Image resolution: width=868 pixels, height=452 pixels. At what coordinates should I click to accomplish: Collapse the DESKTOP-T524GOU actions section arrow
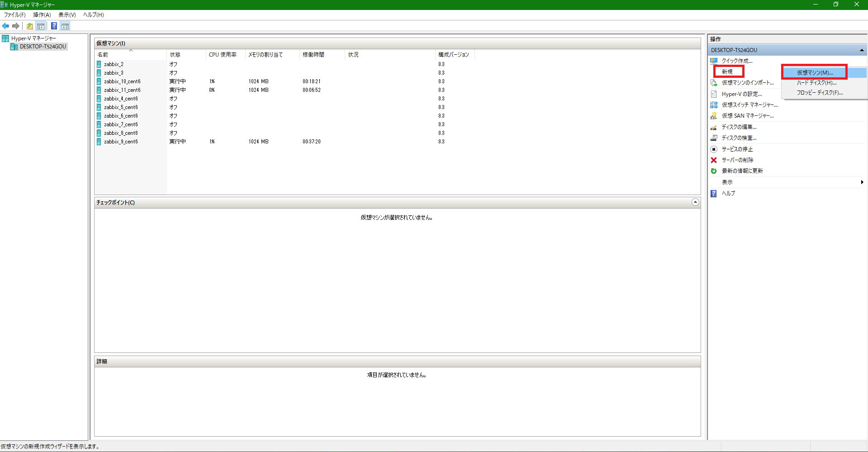coord(862,50)
